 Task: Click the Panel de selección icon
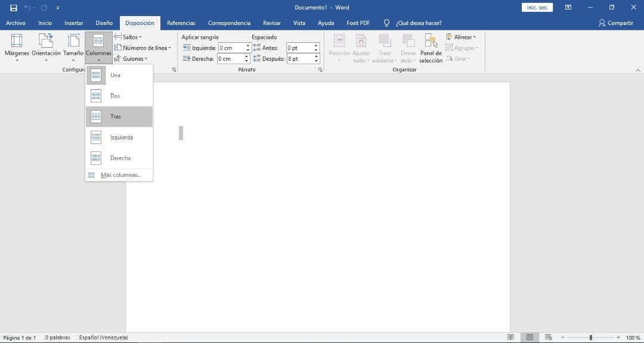431,40
